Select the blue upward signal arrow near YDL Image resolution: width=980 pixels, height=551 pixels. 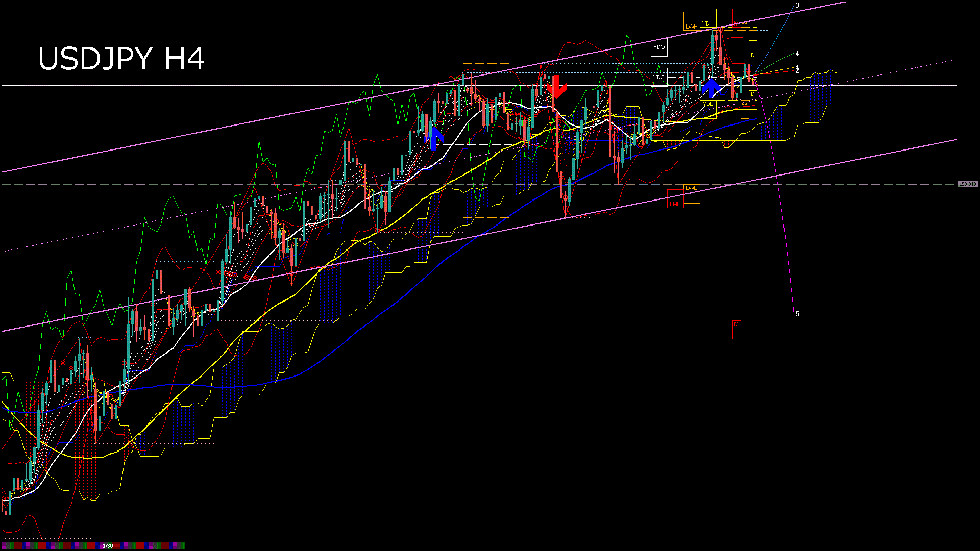tap(711, 88)
